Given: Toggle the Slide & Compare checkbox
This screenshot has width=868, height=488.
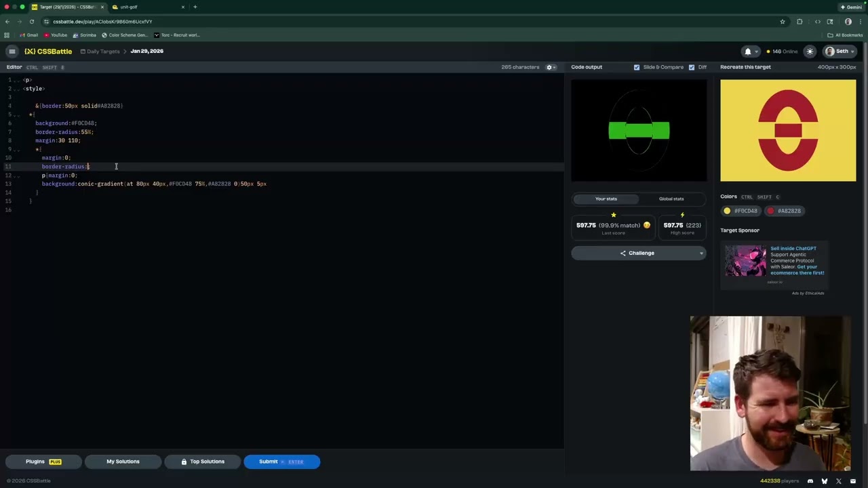Looking at the screenshot, I should 636,67.
